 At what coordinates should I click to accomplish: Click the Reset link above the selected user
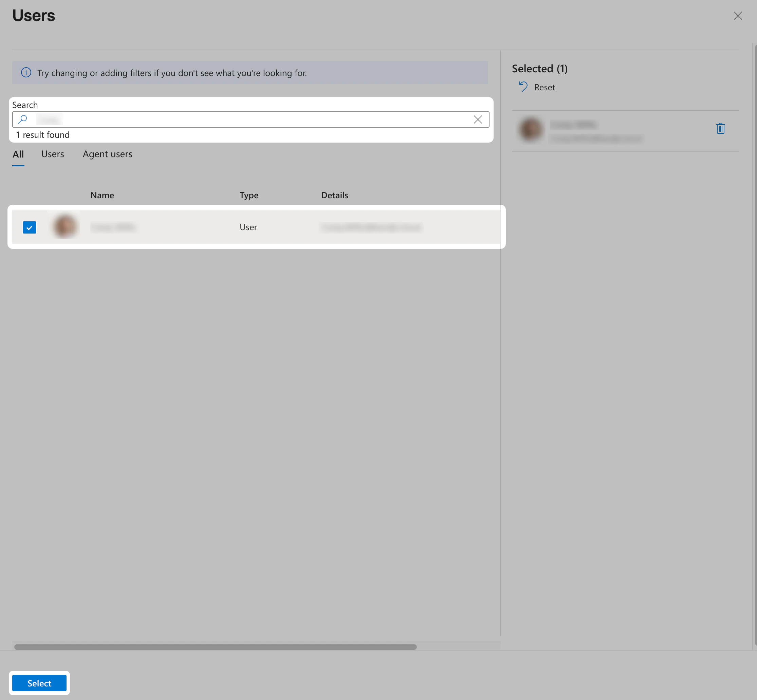pyautogui.click(x=544, y=87)
